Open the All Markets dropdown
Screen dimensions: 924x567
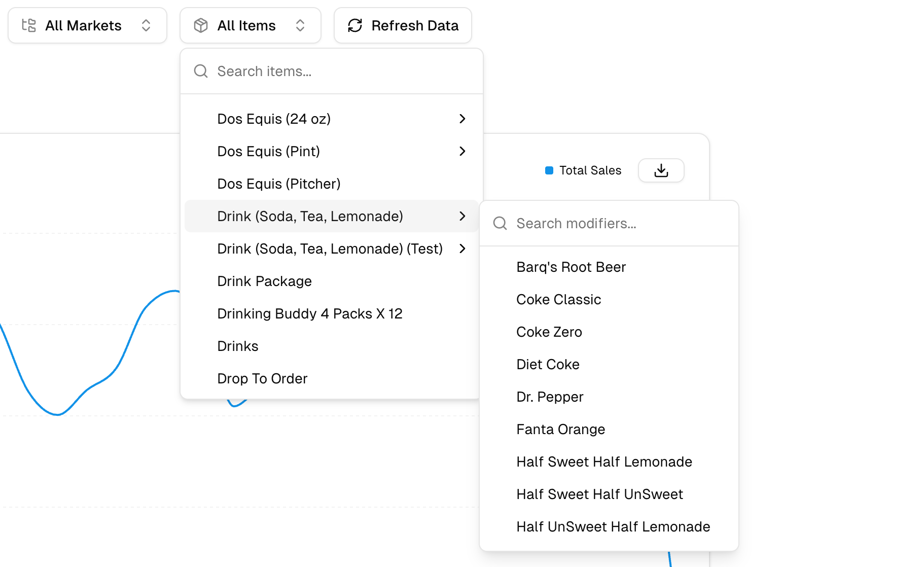click(87, 25)
